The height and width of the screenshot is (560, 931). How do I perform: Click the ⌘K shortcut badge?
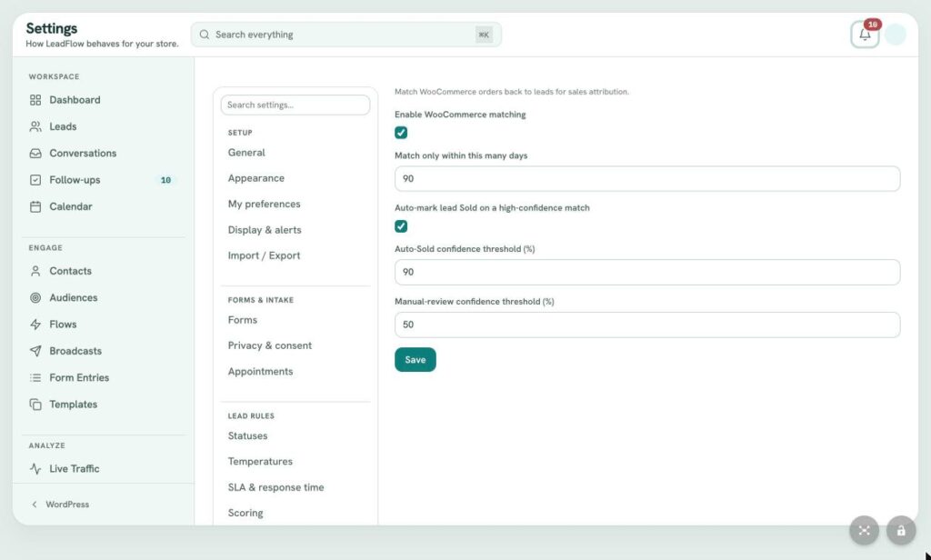[484, 35]
